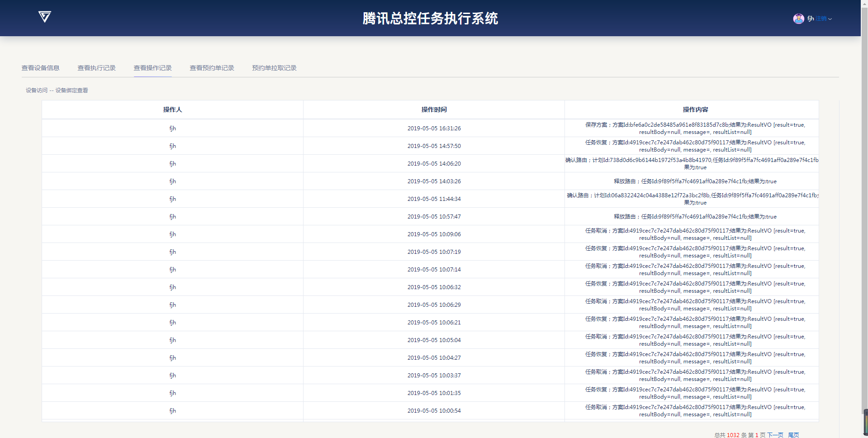Screen dimensions: 868x438
Task: Switch to the 查看设备信息 tab
Action: pyautogui.click(x=41, y=68)
